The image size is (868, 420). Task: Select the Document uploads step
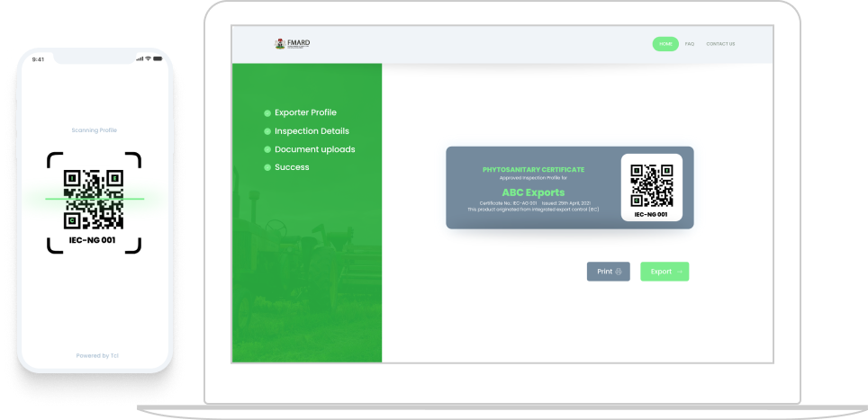[310, 150]
